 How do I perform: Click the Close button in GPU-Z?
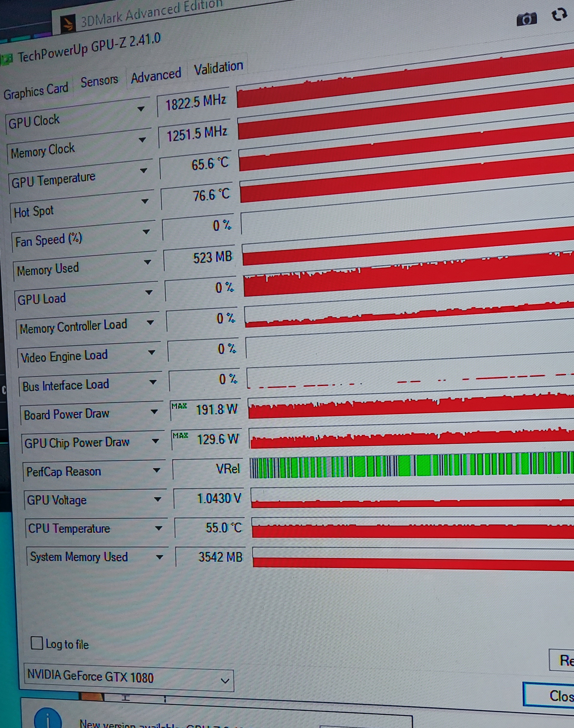pyautogui.click(x=549, y=695)
